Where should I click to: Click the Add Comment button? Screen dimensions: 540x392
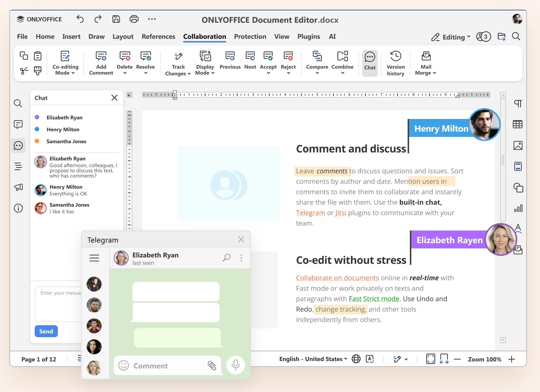tap(101, 63)
